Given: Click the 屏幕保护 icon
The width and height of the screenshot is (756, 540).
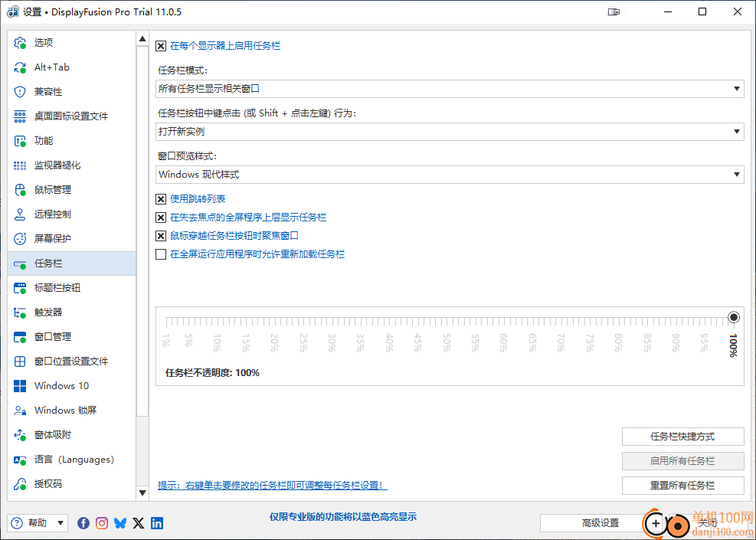Looking at the screenshot, I should 20,239.
